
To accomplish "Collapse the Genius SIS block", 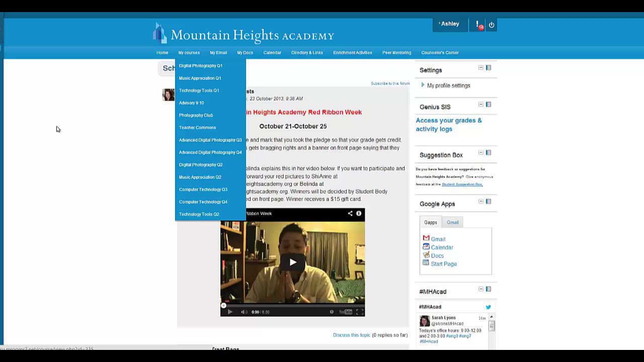I will point(481,104).
